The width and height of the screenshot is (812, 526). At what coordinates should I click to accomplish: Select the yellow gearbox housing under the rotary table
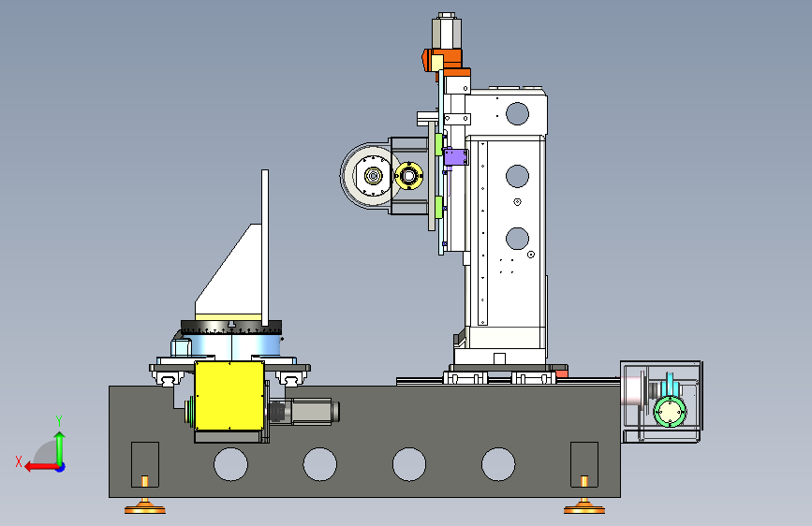[229, 396]
